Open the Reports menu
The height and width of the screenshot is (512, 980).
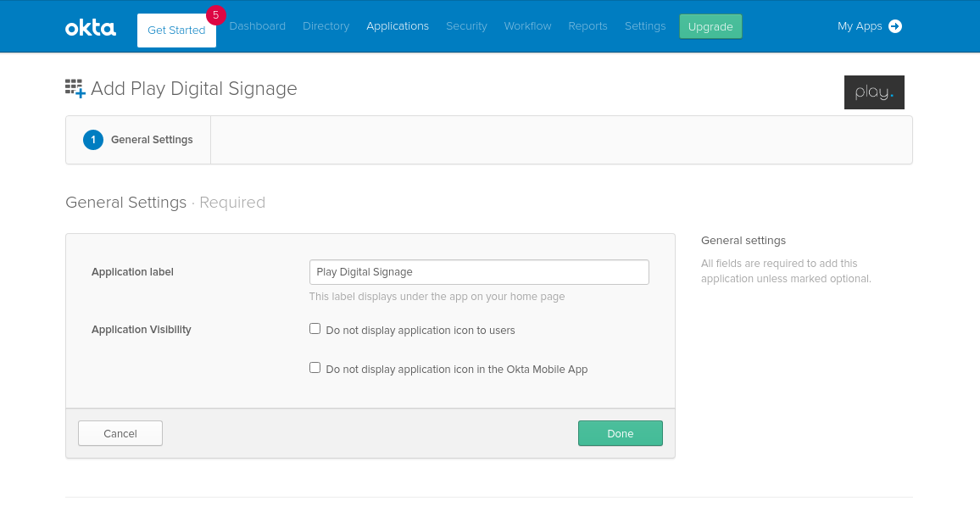pyautogui.click(x=587, y=26)
